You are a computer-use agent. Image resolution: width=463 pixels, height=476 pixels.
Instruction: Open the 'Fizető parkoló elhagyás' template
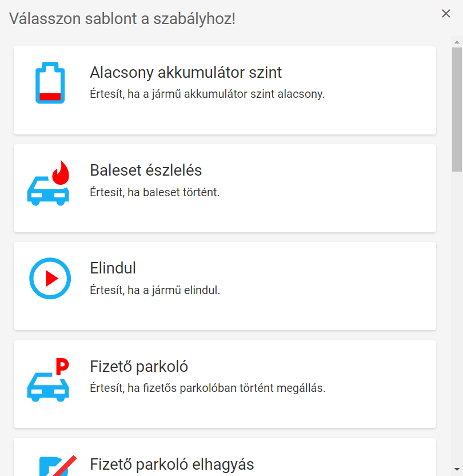[172, 464]
